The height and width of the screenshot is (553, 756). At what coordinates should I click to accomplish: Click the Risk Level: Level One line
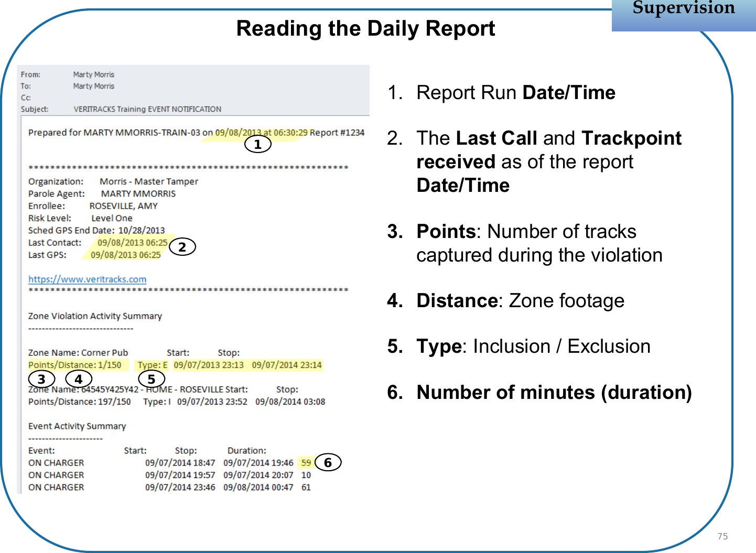(80, 218)
